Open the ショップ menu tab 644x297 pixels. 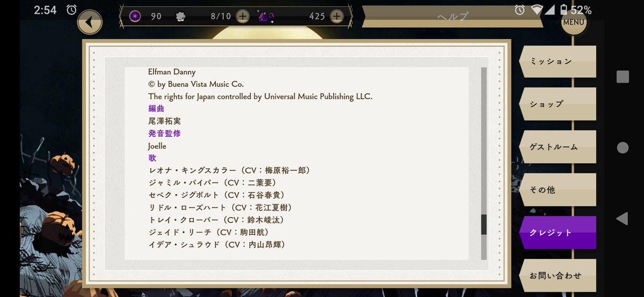pyautogui.click(x=558, y=104)
